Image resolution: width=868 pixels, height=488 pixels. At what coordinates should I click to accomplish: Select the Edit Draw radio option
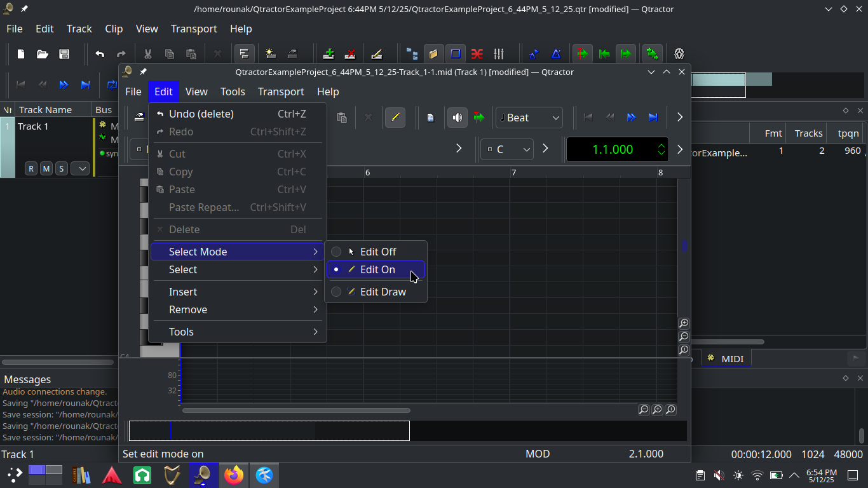pos(383,292)
